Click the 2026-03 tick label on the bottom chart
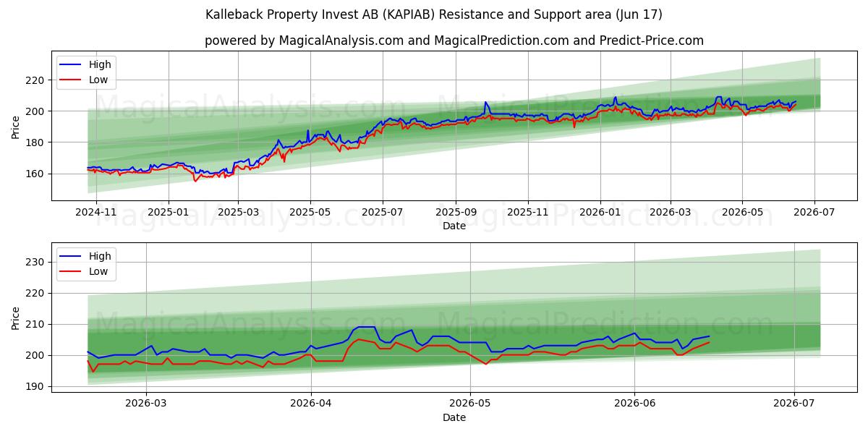This screenshot has width=868, height=434. tap(146, 404)
